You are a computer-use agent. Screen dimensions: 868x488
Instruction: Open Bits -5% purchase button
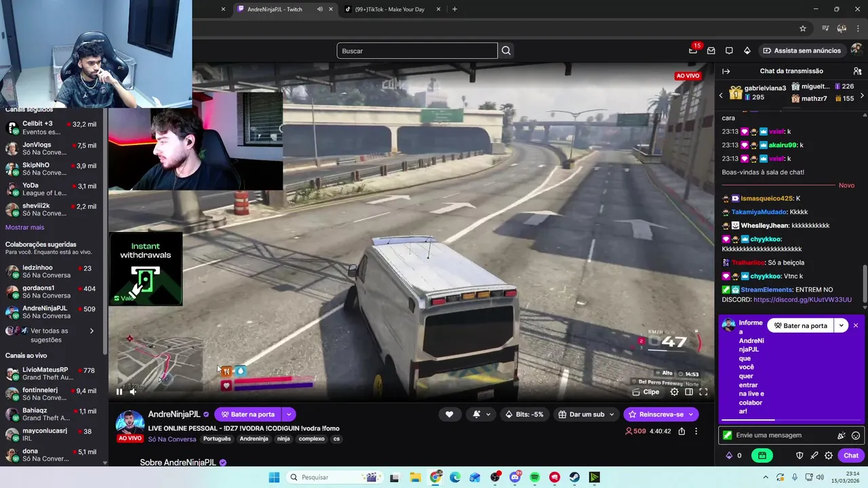[x=524, y=414]
